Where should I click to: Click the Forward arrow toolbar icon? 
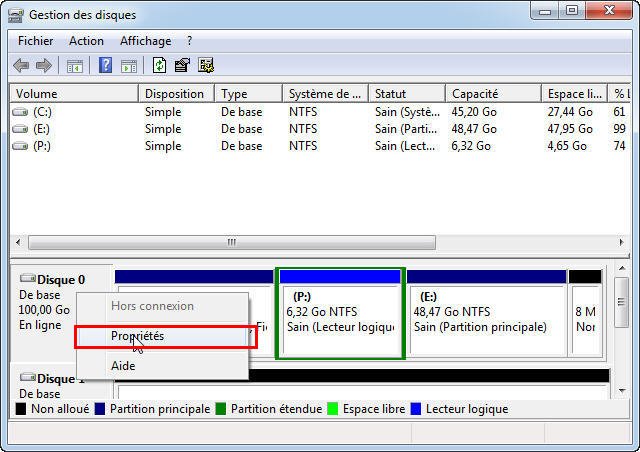44,65
